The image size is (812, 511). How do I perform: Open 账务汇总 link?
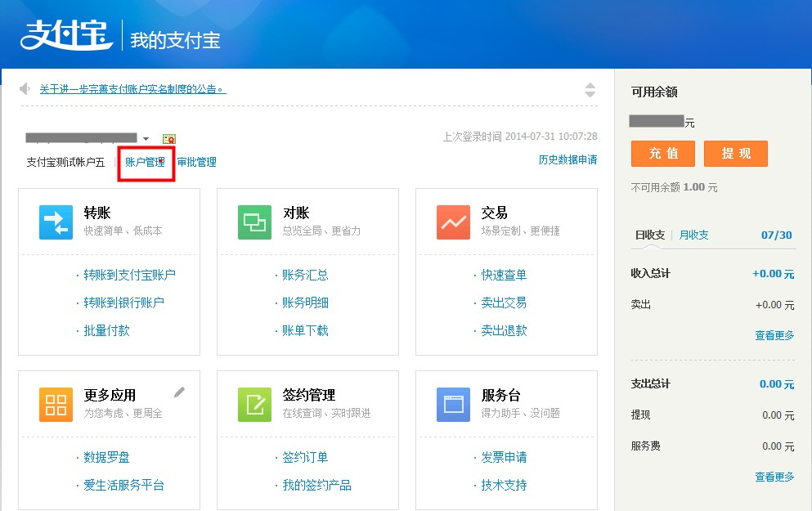click(305, 275)
